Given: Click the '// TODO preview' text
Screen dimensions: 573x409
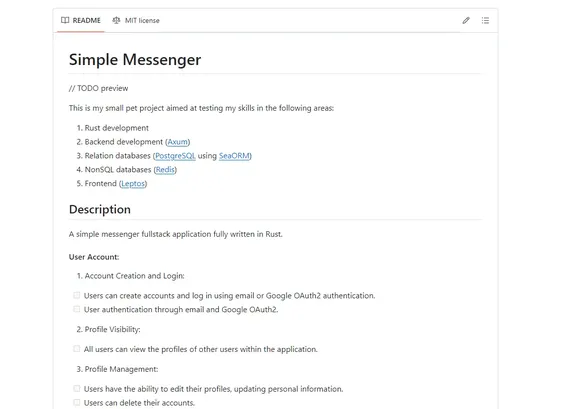Looking at the screenshot, I should pos(98,88).
